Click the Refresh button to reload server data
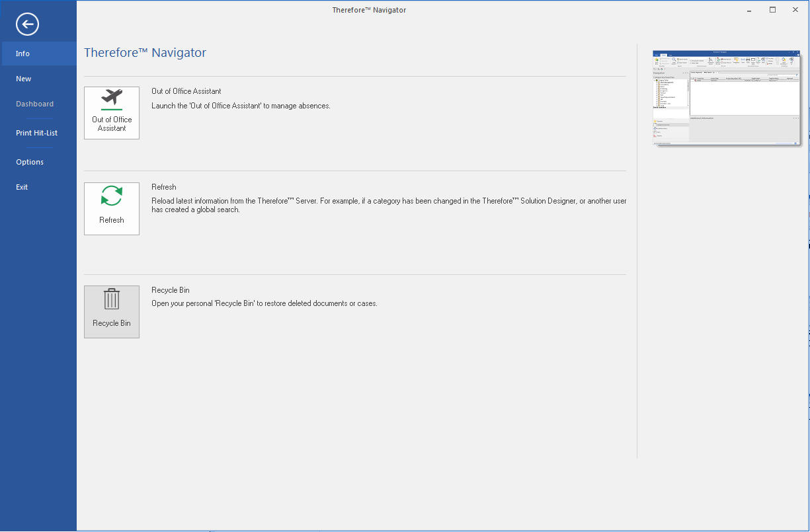Viewport: 810px width, 532px height. [x=111, y=208]
